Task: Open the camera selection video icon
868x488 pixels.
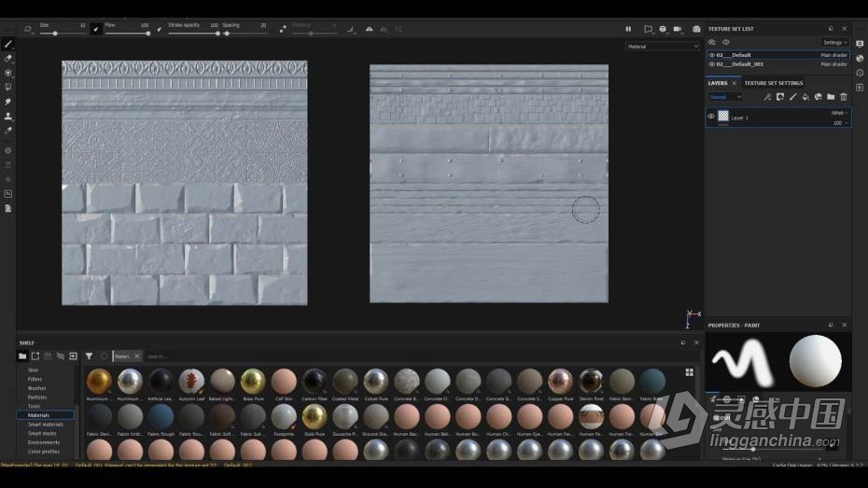Action: pyautogui.click(x=677, y=29)
